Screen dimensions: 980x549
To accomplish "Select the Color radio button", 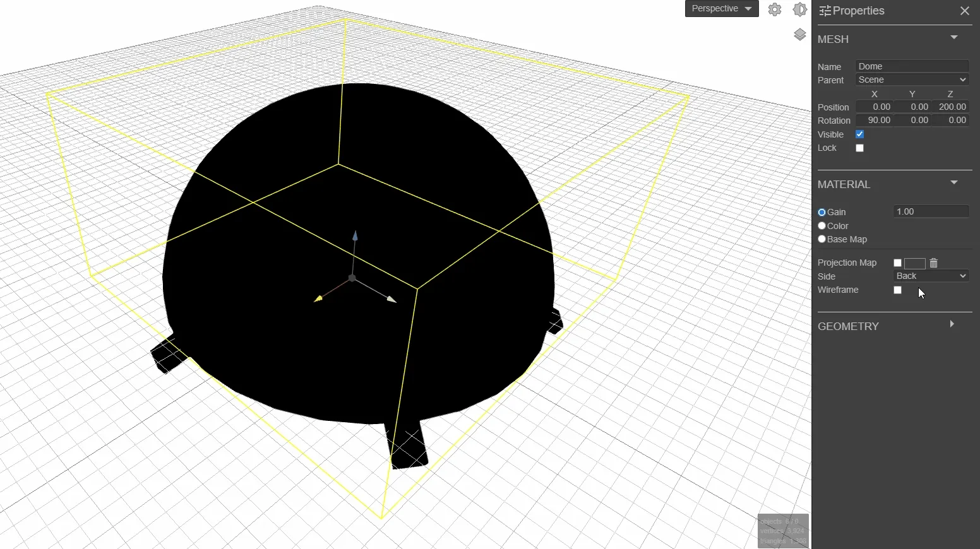I will pos(822,226).
